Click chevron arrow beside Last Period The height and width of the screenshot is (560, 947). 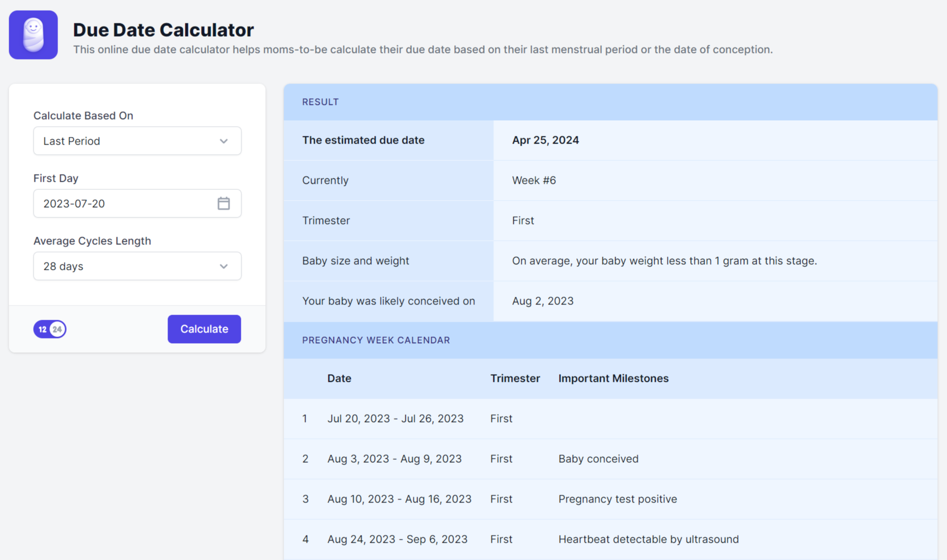(224, 141)
